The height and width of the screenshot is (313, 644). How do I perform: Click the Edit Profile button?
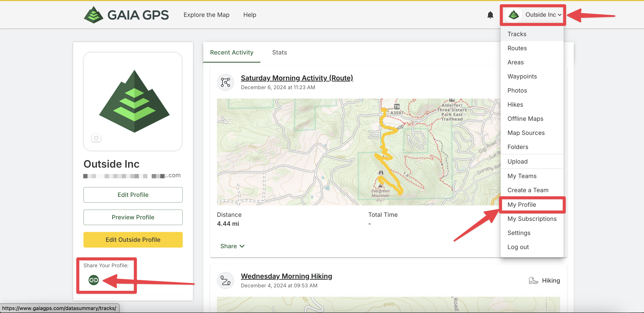click(133, 195)
